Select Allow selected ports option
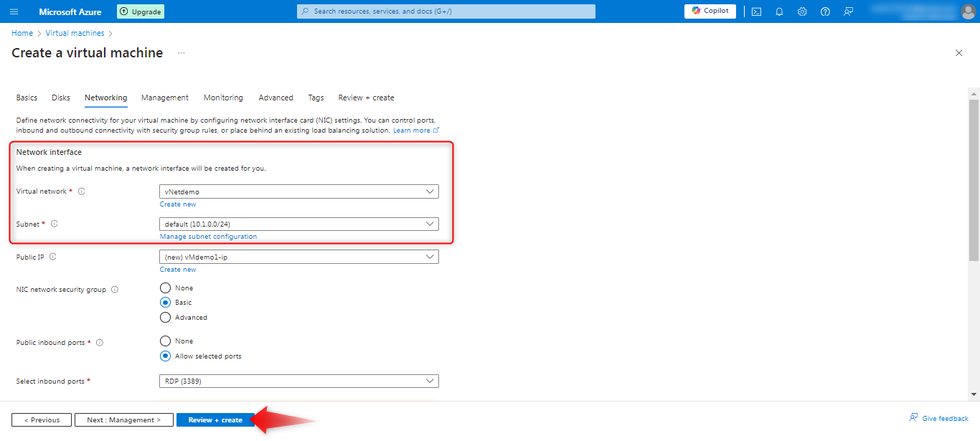The image size is (980, 441). tap(166, 356)
